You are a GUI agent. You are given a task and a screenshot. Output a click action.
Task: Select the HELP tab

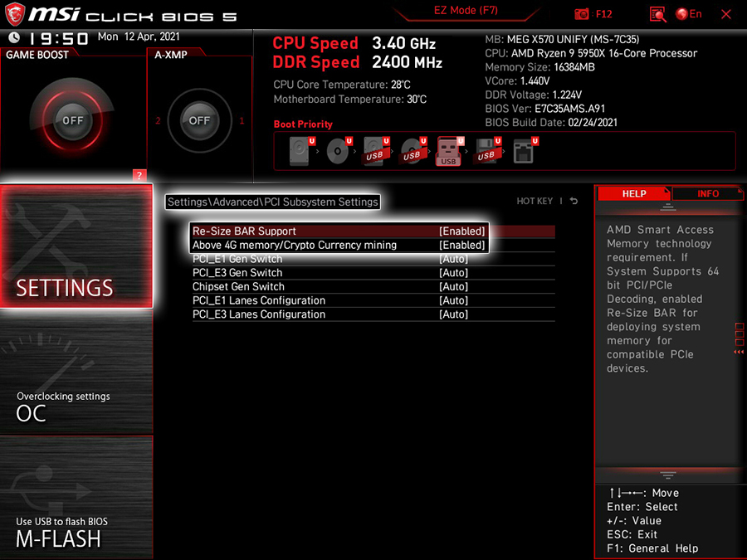click(633, 193)
